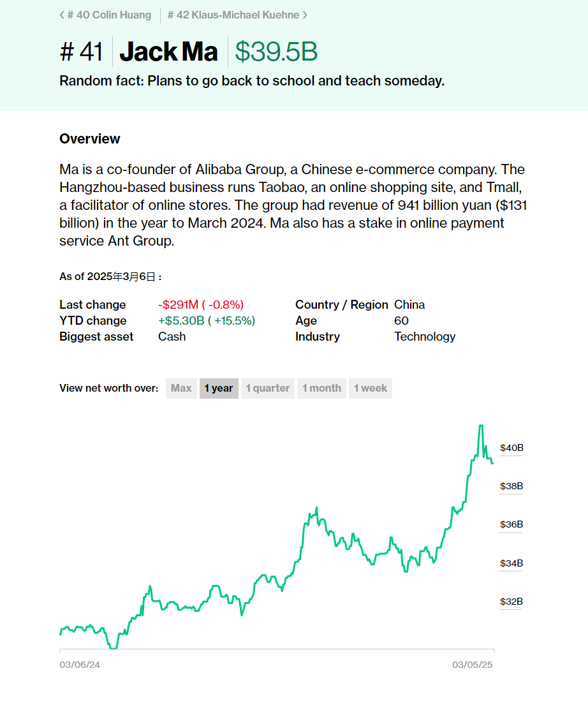Screen dimensions: 588x710
Task: Click the 03/05/25 end date label
Action: click(x=473, y=665)
